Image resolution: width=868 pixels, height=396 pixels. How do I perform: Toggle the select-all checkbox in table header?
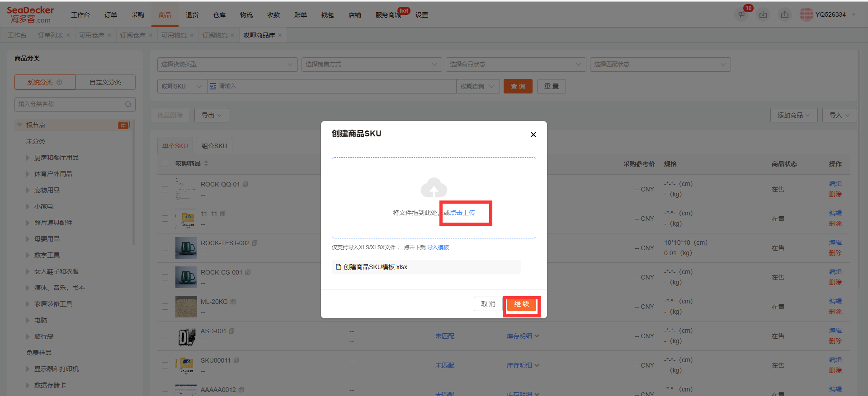point(165,164)
